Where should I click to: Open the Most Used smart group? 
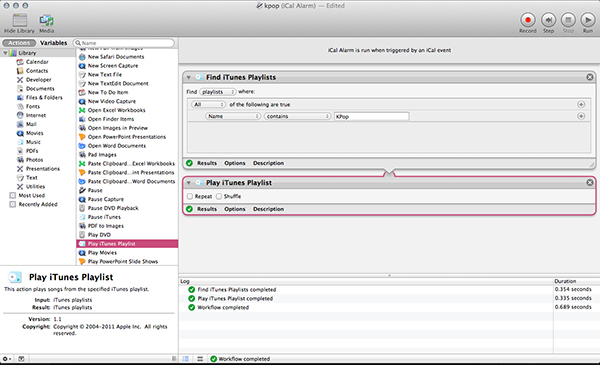31,196
